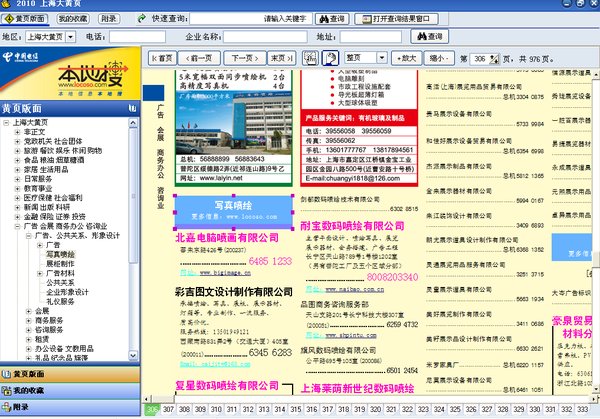
Task: Expand 办公设备 文教用品 node
Action: tap(29, 349)
